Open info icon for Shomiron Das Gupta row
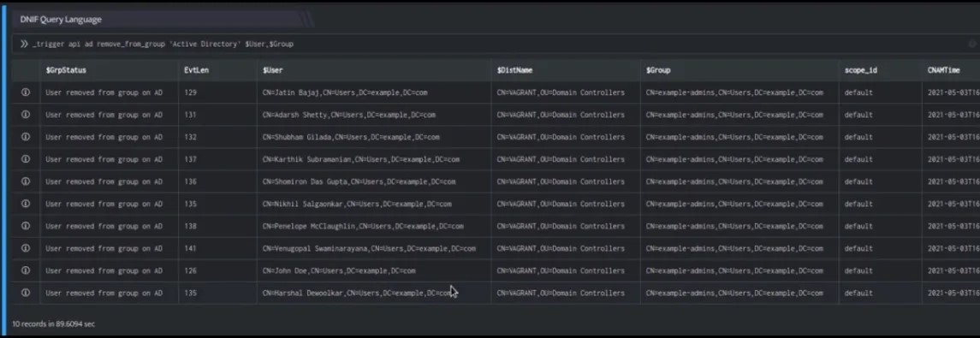This screenshot has height=338, width=980. pyautogui.click(x=26, y=181)
